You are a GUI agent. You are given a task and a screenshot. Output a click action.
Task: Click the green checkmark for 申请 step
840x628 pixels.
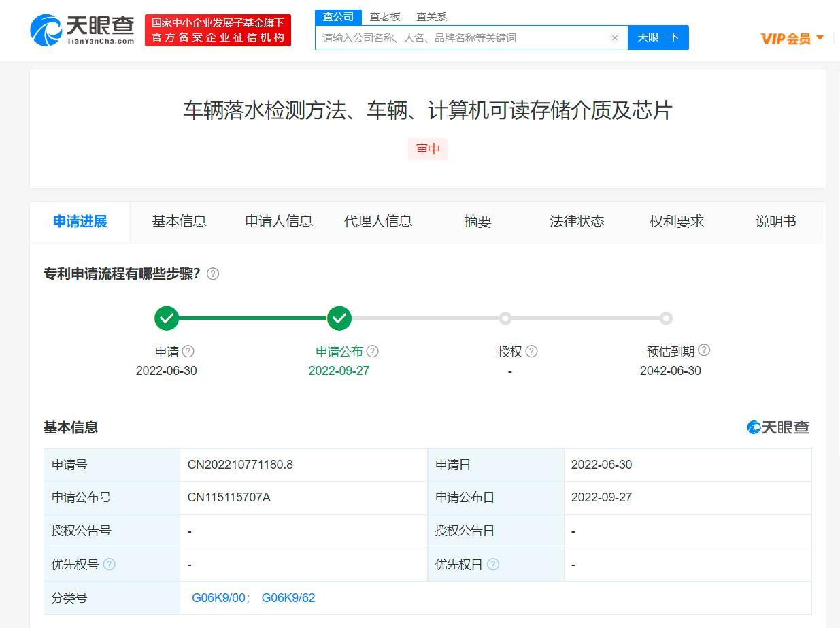pos(167,318)
